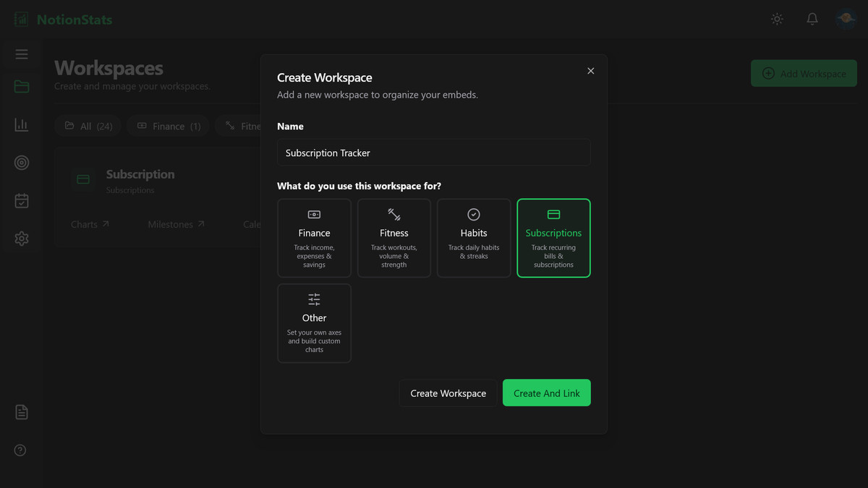
Task: Filter by the Finance (1) tab
Action: pyautogui.click(x=169, y=126)
